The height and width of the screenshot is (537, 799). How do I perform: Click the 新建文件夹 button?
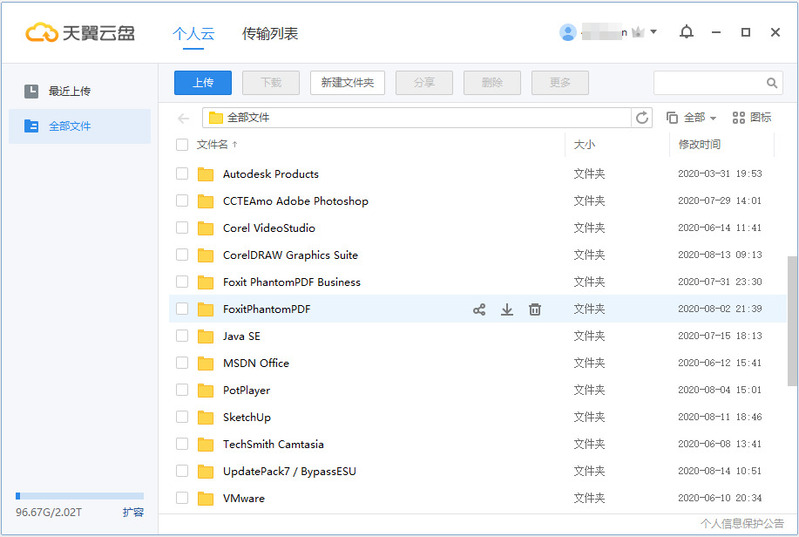pos(347,83)
